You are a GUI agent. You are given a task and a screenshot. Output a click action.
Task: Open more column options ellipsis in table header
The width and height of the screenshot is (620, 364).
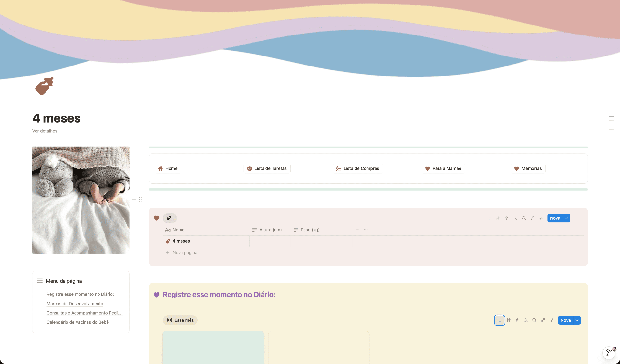point(366,230)
